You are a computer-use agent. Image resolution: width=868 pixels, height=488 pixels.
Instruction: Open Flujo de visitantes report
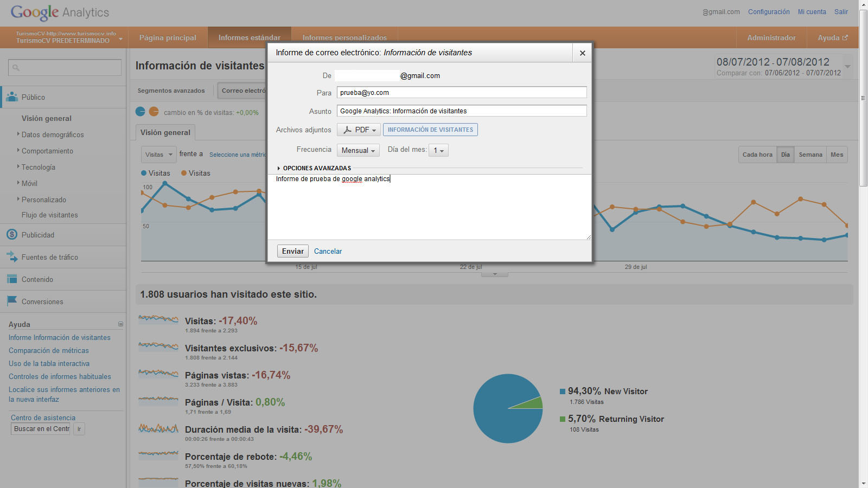[x=50, y=215]
